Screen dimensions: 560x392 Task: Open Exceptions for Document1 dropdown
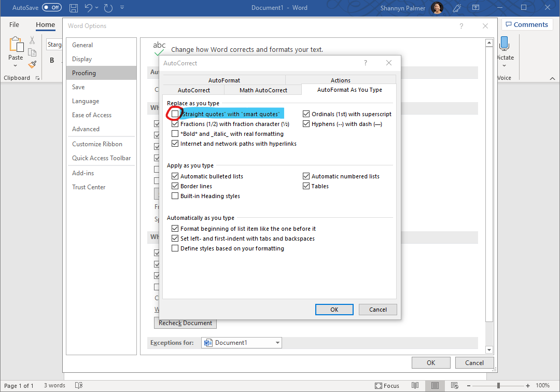pos(242,343)
